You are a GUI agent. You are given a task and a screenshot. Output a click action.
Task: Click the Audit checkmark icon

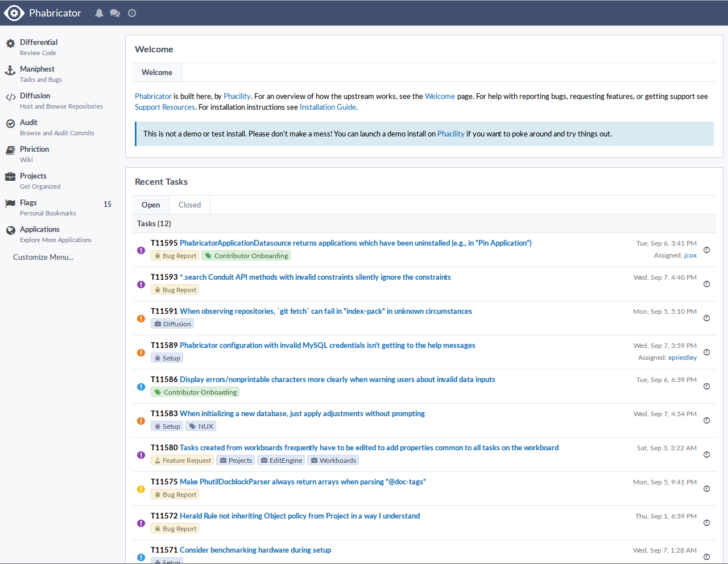(x=10, y=123)
